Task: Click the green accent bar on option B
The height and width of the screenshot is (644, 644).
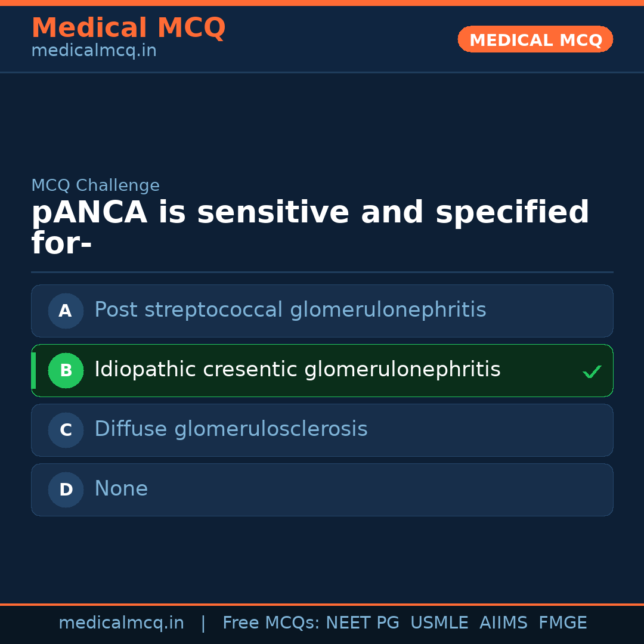Action: click(x=33, y=370)
